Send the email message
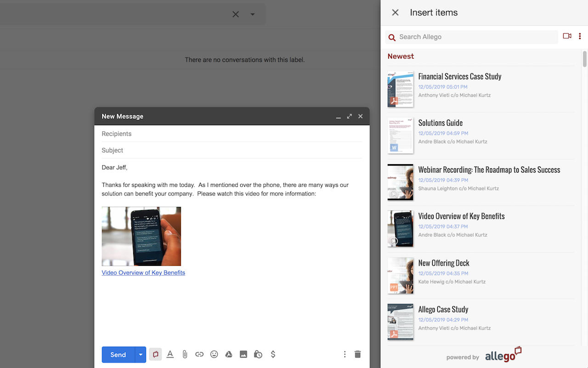The height and width of the screenshot is (368, 588). tap(118, 355)
